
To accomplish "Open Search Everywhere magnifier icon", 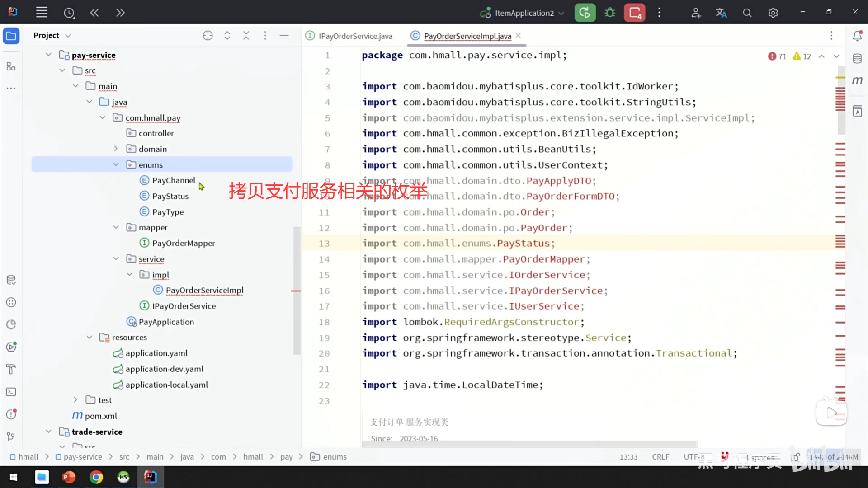I will (x=747, y=13).
